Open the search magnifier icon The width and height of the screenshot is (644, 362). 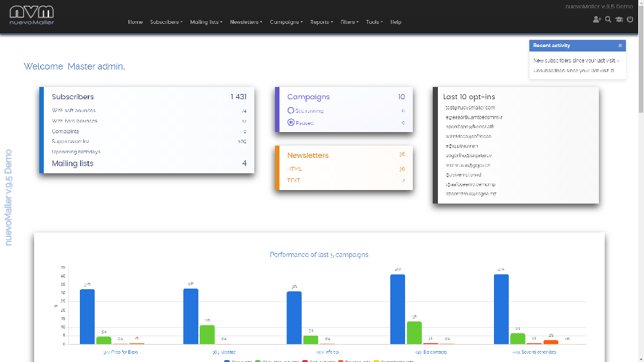[609, 19]
